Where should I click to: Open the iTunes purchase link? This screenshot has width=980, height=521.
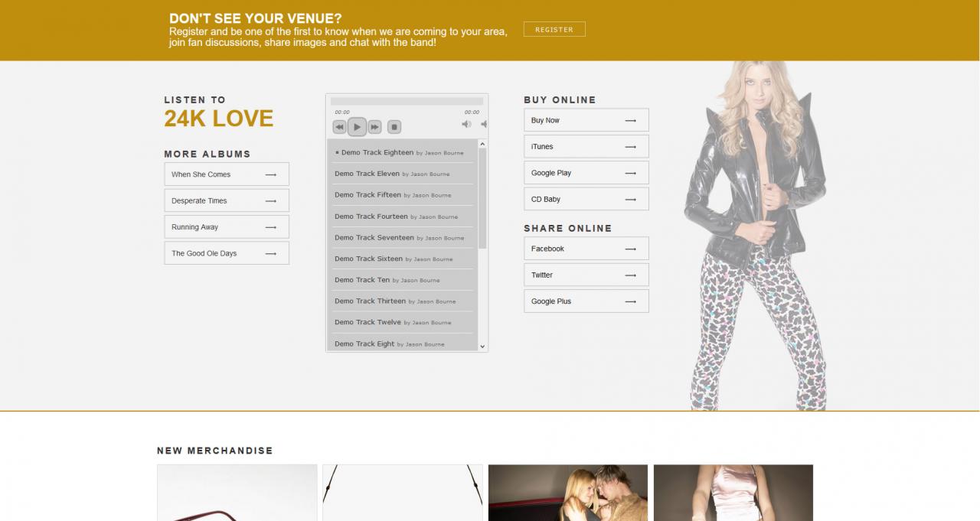click(586, 146)
